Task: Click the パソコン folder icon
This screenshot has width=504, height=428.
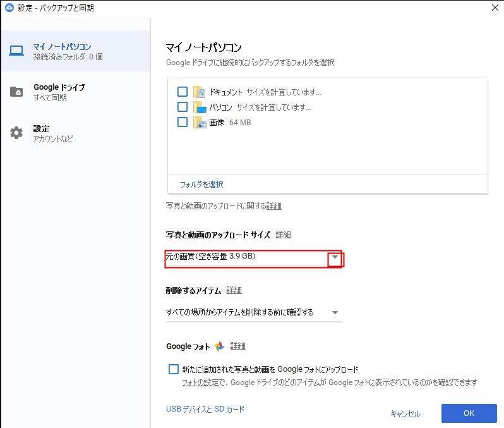Action: [x=200, y=107]
